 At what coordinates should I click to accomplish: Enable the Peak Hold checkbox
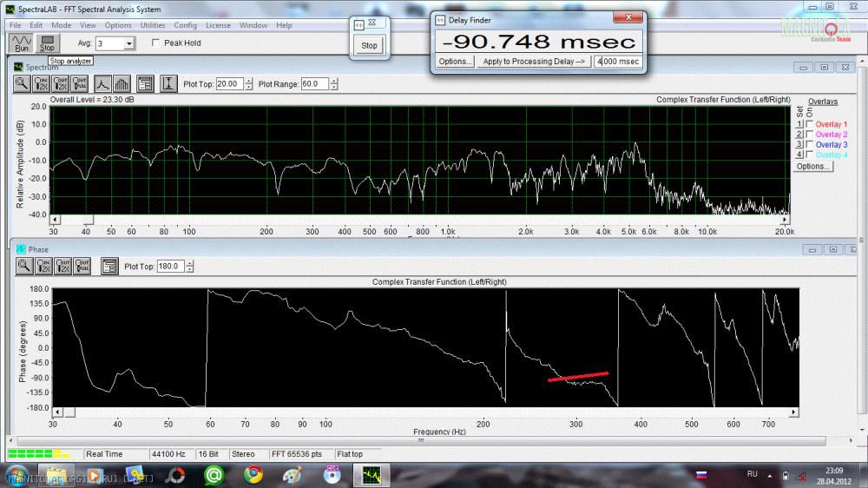(x=156, y=43)
